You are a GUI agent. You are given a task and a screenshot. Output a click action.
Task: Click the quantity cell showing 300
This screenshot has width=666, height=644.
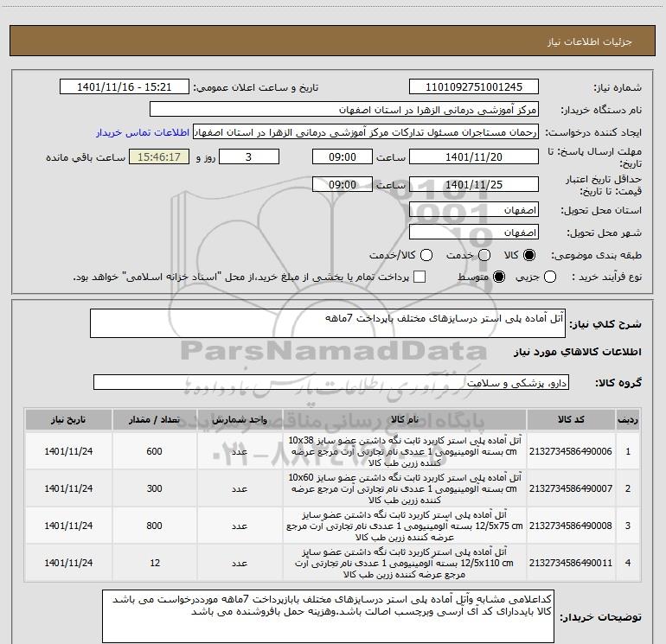[x=154, y=488]
